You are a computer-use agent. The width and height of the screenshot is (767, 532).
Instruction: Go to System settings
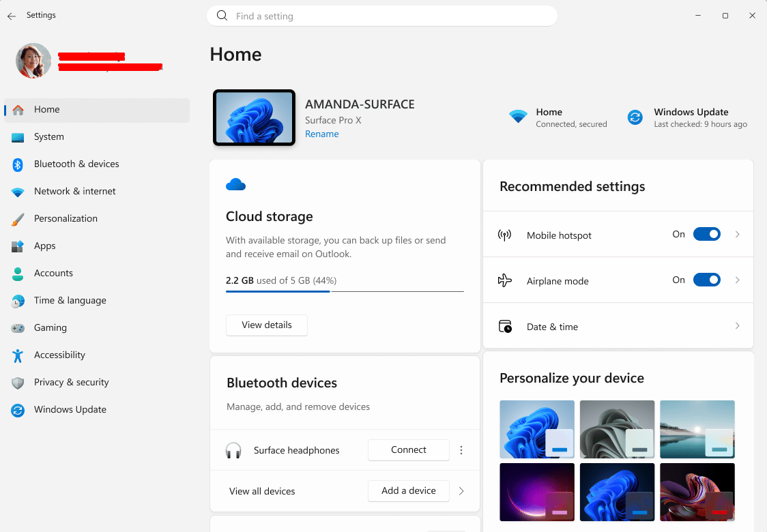(x=97, y=137)
